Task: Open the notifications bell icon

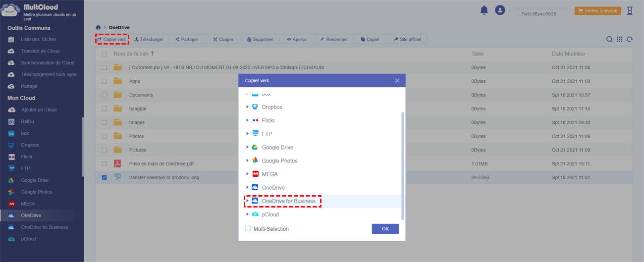Action: pos(484,10)
